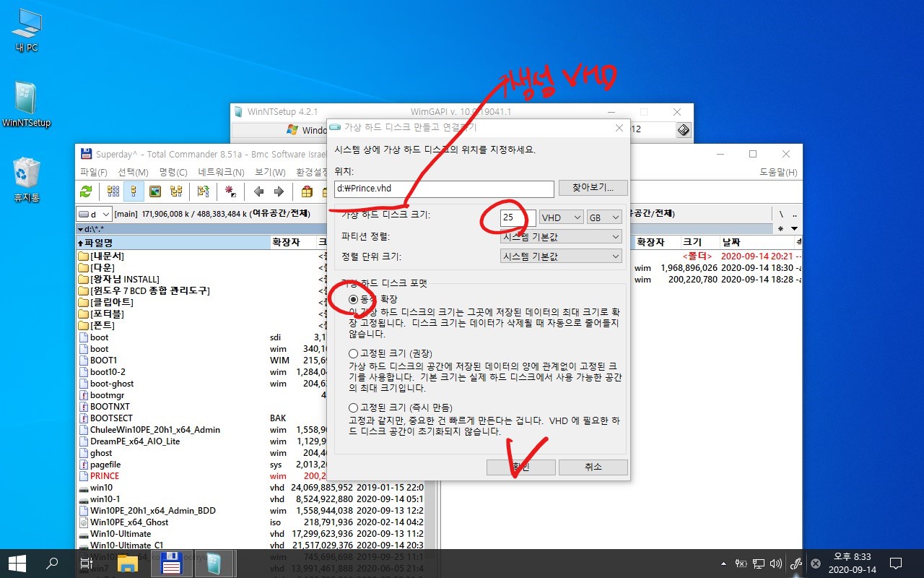Open File Explorer from the taskbar
The width and height of the screenshot is (924, 578).
[x=128, y=564]
